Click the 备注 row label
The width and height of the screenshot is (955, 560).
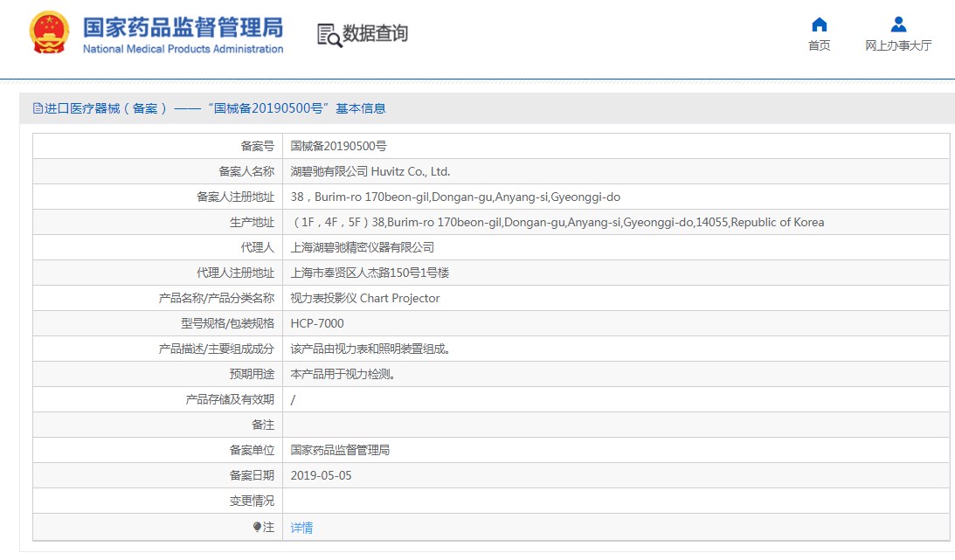(x=263, y=425)
